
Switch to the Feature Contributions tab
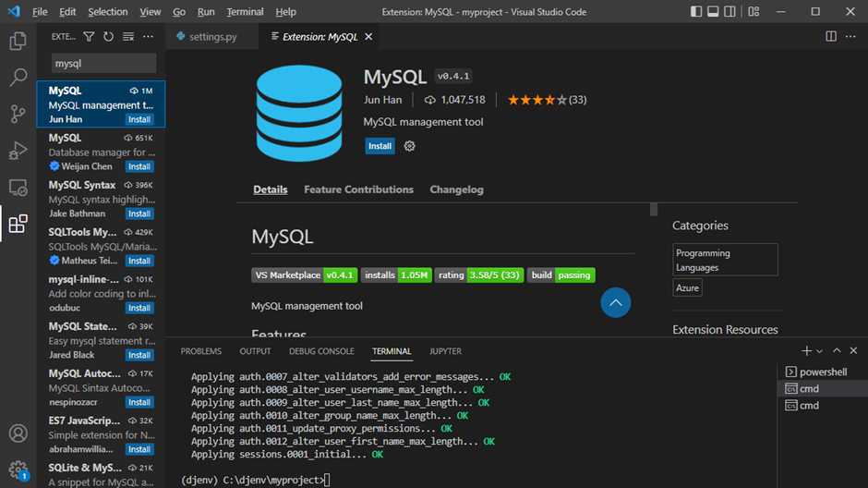coord(358,189)
